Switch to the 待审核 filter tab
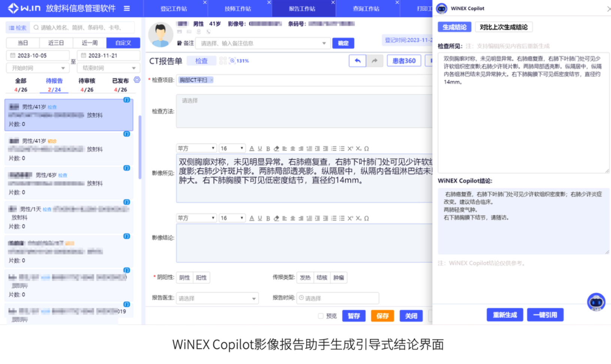This screenshot has height=364, width=611. tap(87, 81)
